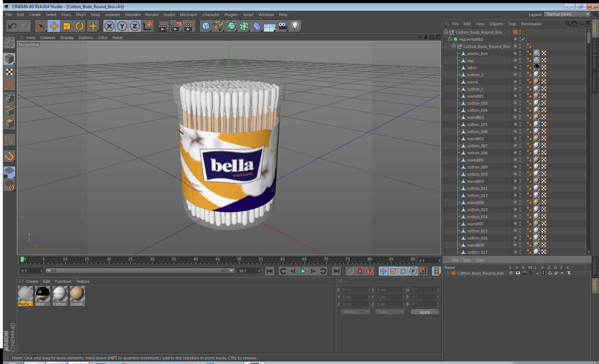Add a Light object
This screenshot has width=599, height=364.
click(295, 26)
